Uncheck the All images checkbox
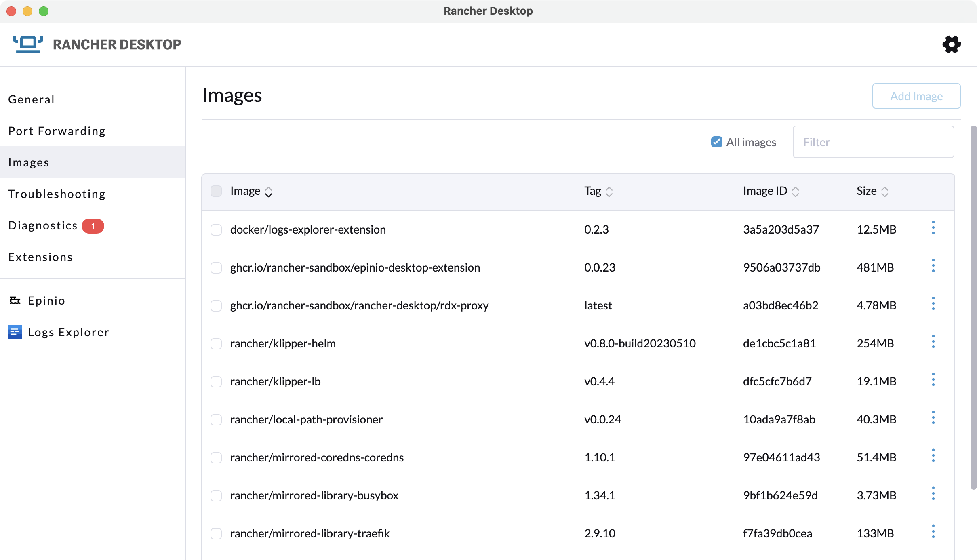977x560 pixels. tap(716, 142)
